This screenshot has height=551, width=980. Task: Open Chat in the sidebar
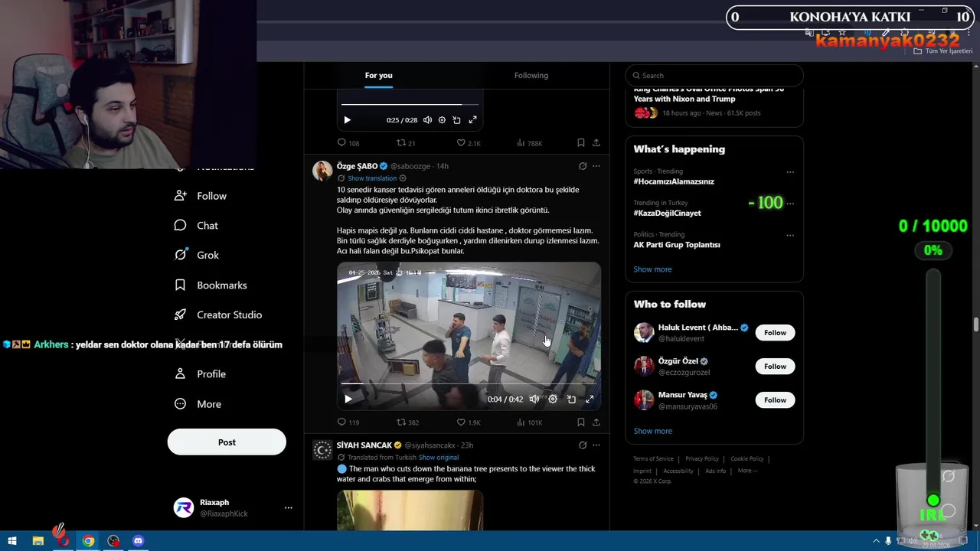tap(197, 226)
